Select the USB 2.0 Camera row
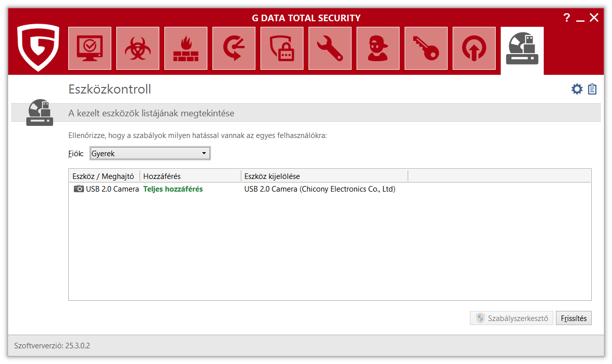Image resolution: width=612 pixels, height=364 pixels. click(x=330, y=189)
